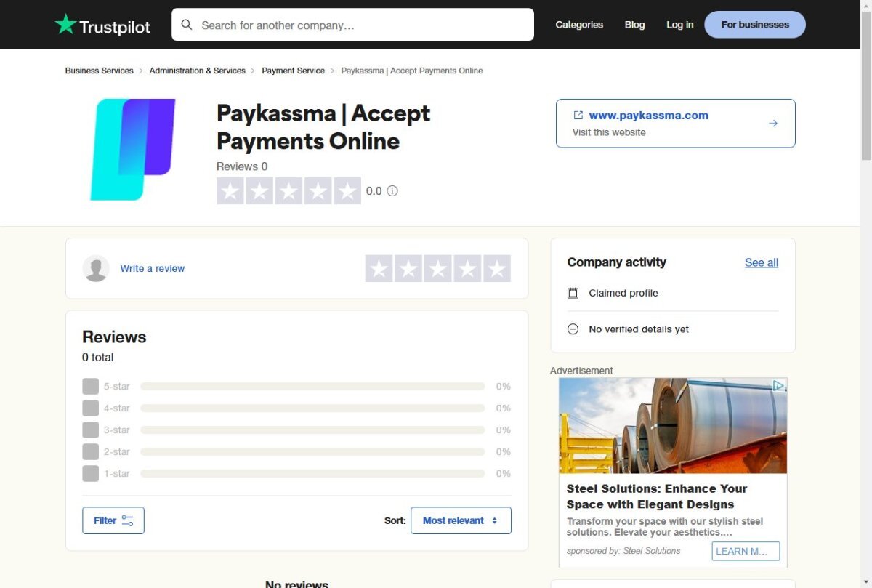
Task: Click the Administration & Services breadcrumb
Action: click(198, 71)
